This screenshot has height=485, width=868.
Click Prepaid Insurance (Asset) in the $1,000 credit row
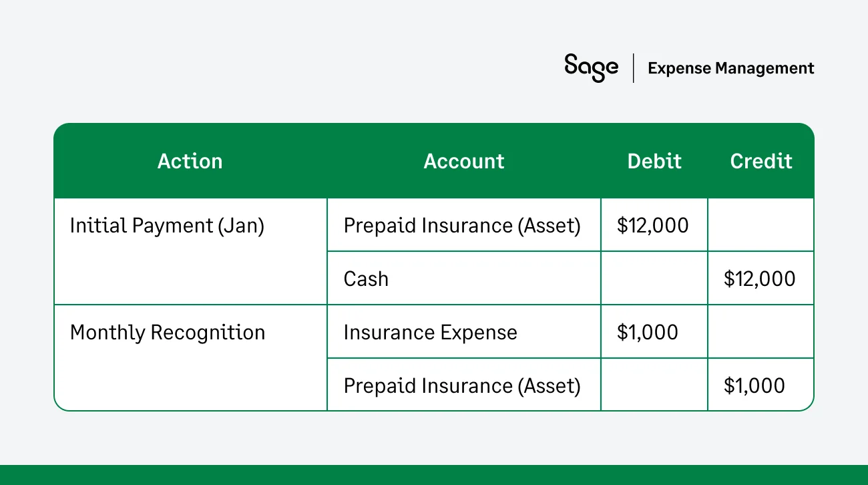point(462,385)
